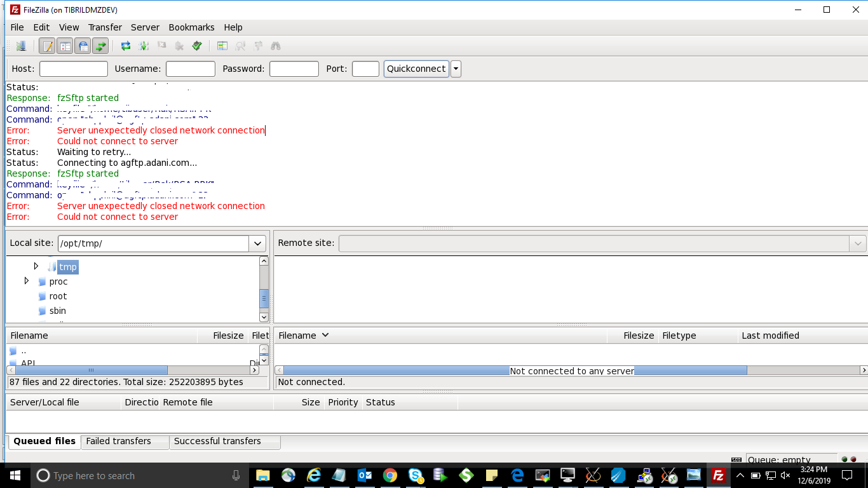Open the Server menu
The image size is (868, 488).
145,27
